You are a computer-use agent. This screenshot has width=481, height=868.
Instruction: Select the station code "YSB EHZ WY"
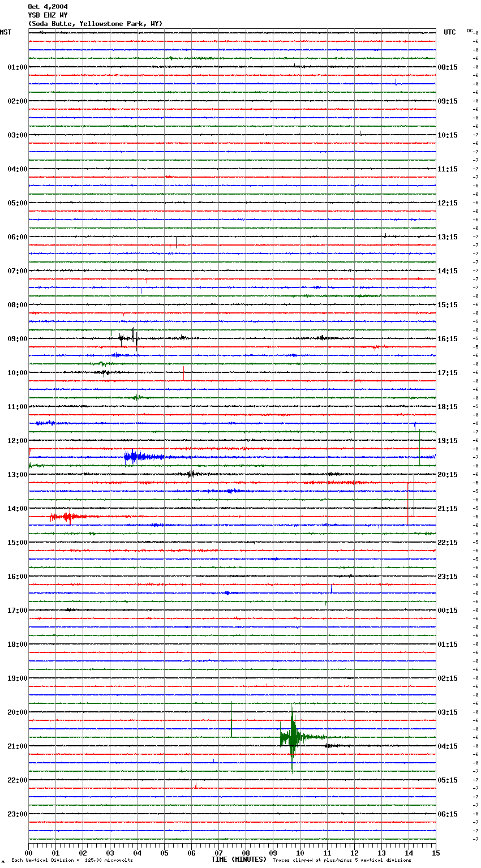(x=48, y=15)
